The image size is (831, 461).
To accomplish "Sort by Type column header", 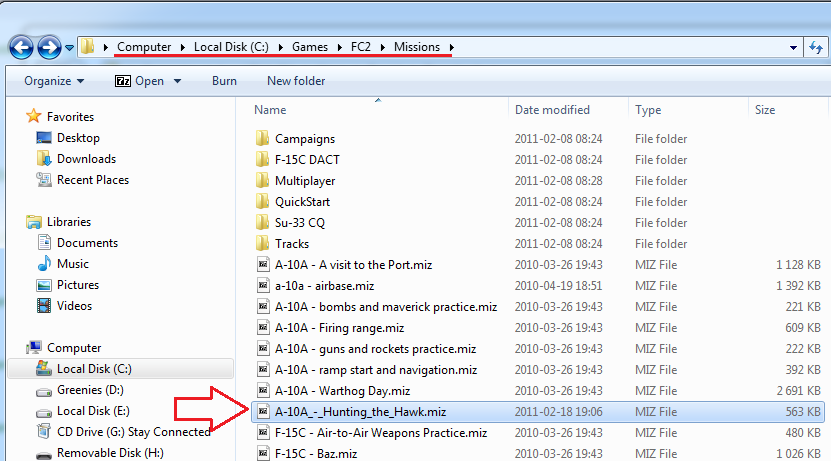I will [x=648, y=110].
